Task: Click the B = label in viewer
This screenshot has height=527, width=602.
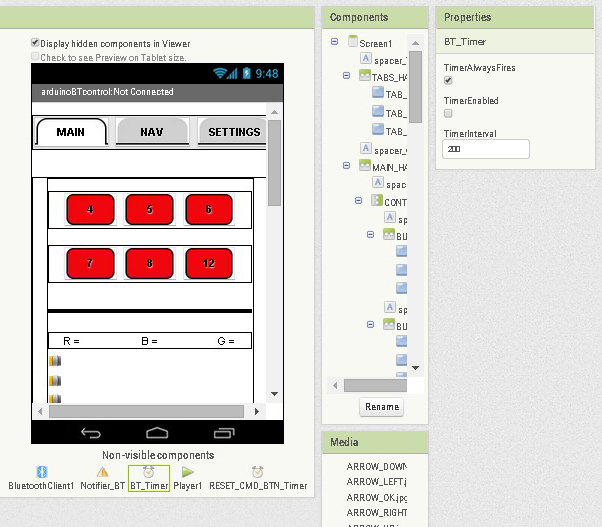Action: (149, 341)
